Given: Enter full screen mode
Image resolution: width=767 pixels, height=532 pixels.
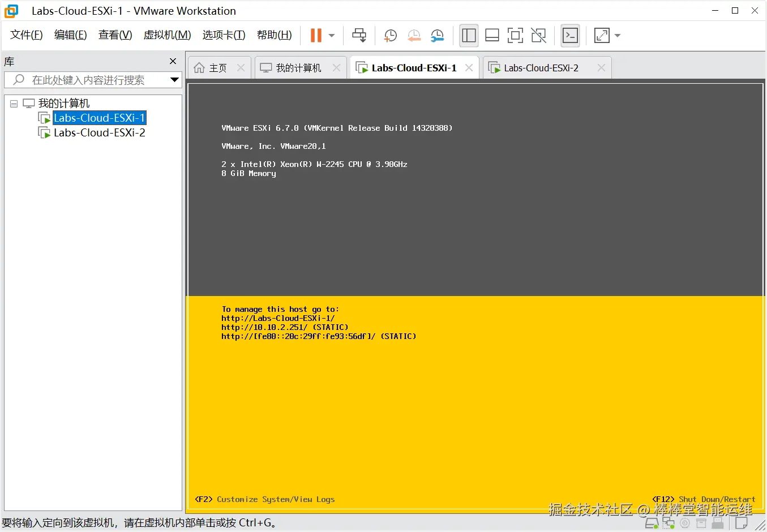Looking at the screenshot, I should tap(515, 35).
